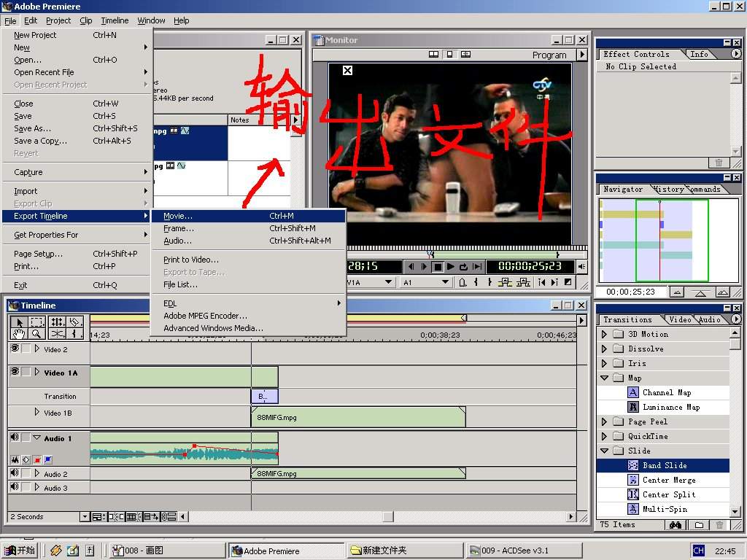Choose the Cross Fade tool
Screen dimensions: 747x560
pos(58,334)
